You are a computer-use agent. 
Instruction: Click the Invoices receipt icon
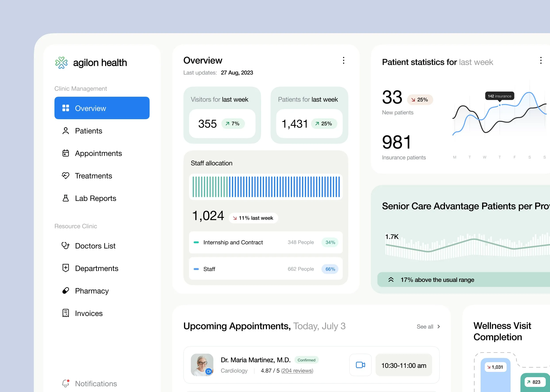click(66, 313)
